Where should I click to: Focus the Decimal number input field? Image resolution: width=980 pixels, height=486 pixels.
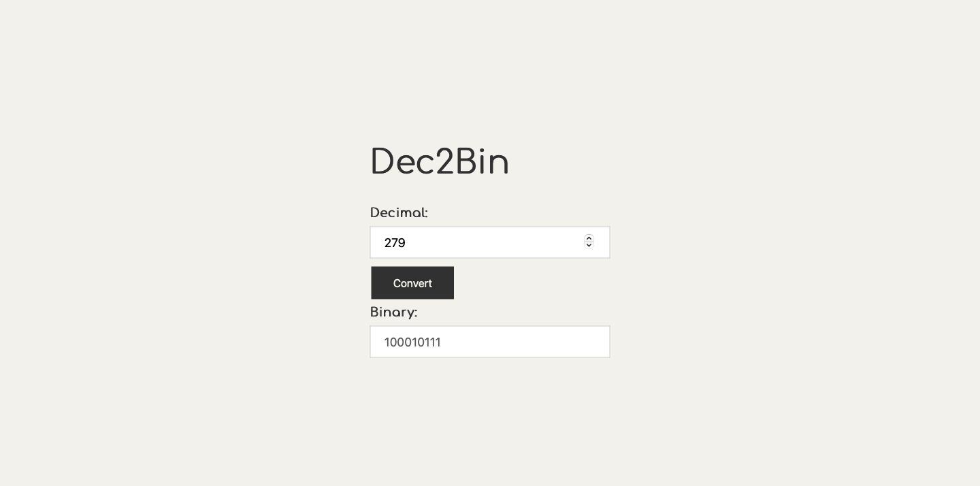click(490, 242)
